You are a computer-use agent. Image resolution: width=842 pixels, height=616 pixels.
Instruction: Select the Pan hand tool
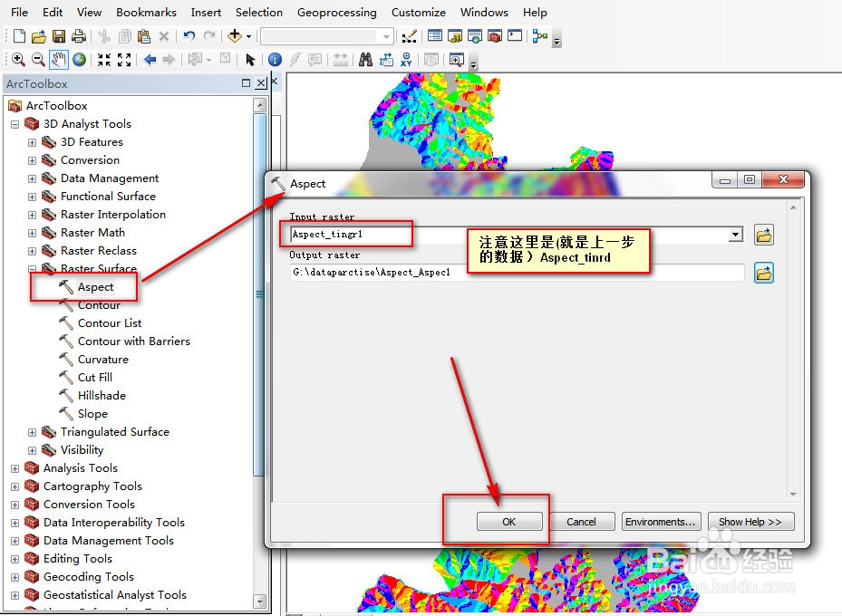coord(58,60)
